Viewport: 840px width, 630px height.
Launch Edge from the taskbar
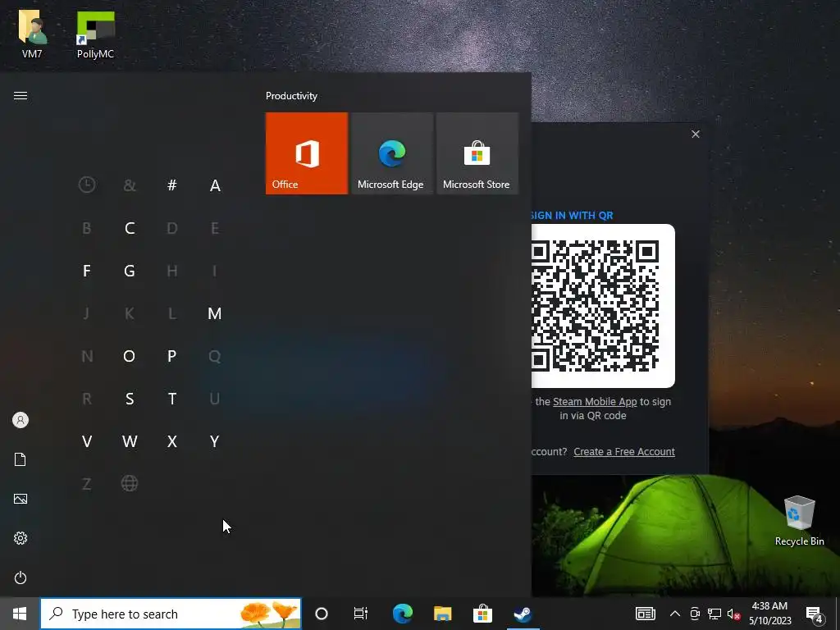click(402, 614)
